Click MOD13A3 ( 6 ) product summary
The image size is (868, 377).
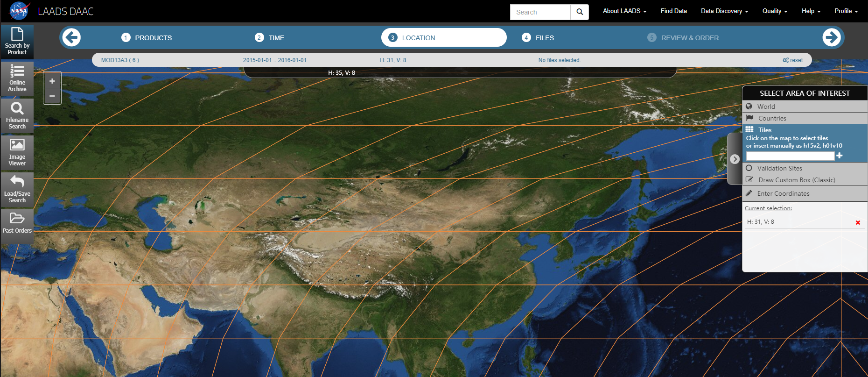click(120, 60)
